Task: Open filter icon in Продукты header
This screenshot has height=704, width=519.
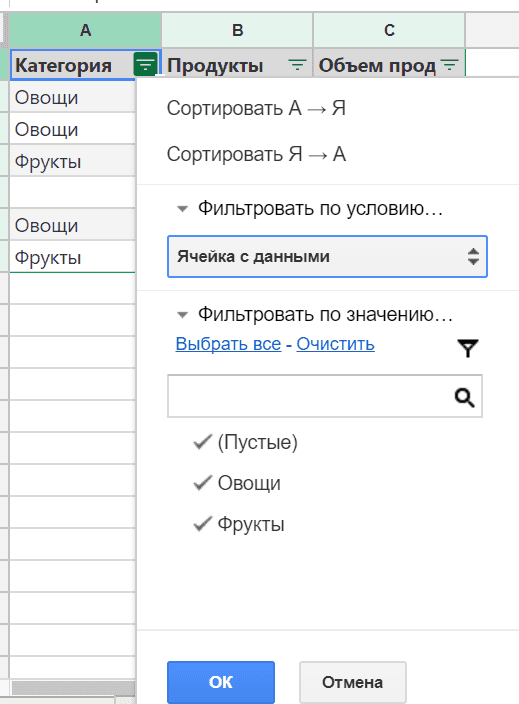Action: [297, 65]
